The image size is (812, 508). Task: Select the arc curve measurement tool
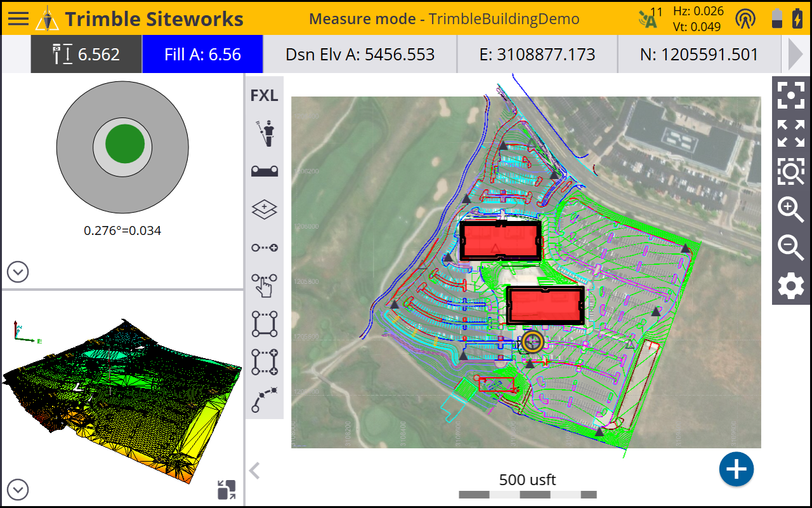coord(264,400)
